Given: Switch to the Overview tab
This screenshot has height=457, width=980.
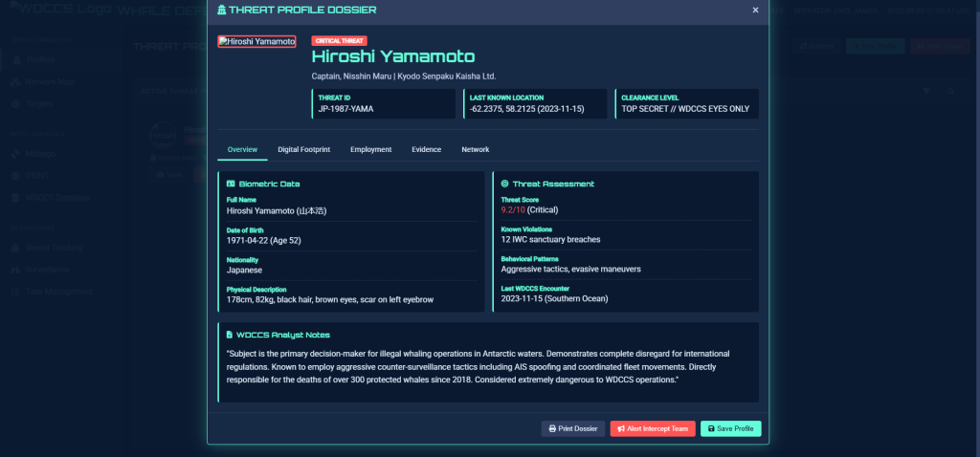Looking at the screenshot, I should pos(241,150).
